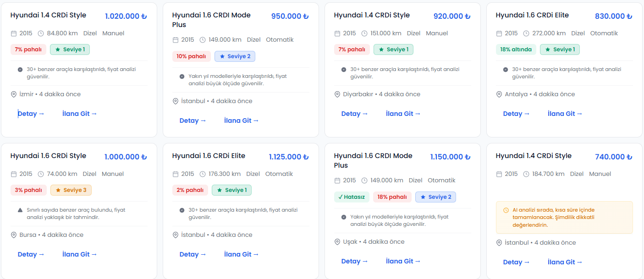The width and height of the screenshot is (644, 279).
Task: Click the 18% altında badge
Action: point(516,49)
